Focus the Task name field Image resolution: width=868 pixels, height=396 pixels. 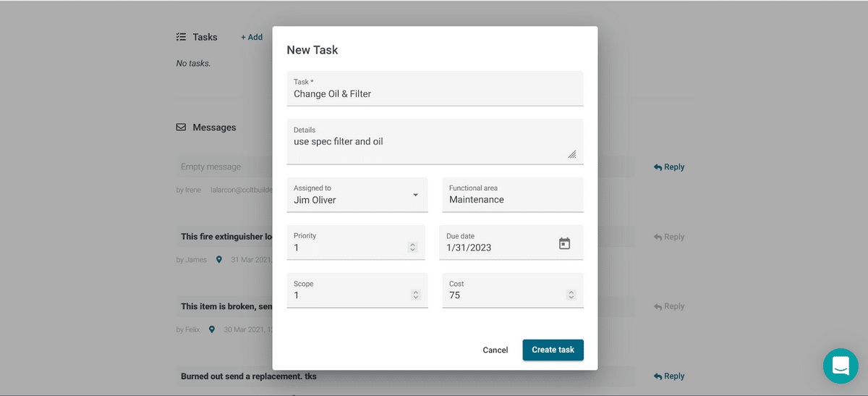(x=434, y=94)
